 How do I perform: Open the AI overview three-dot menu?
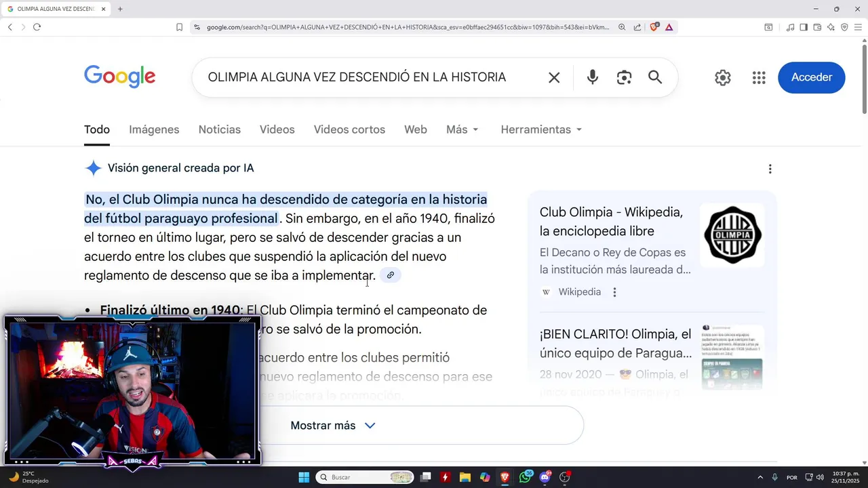tap(770, 169)
